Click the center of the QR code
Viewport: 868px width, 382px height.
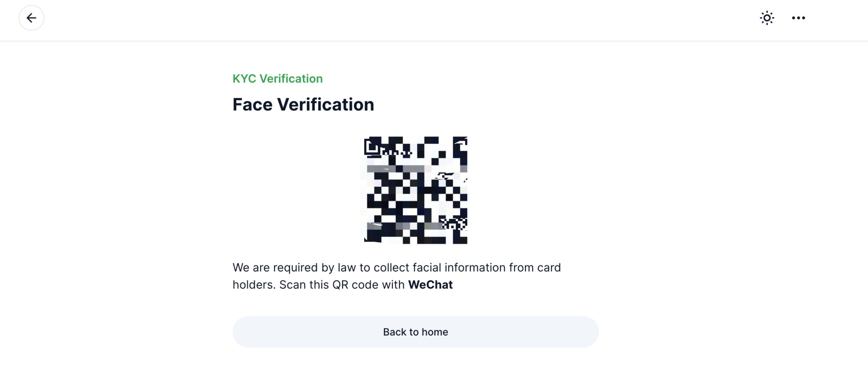(x=416, y=190)
